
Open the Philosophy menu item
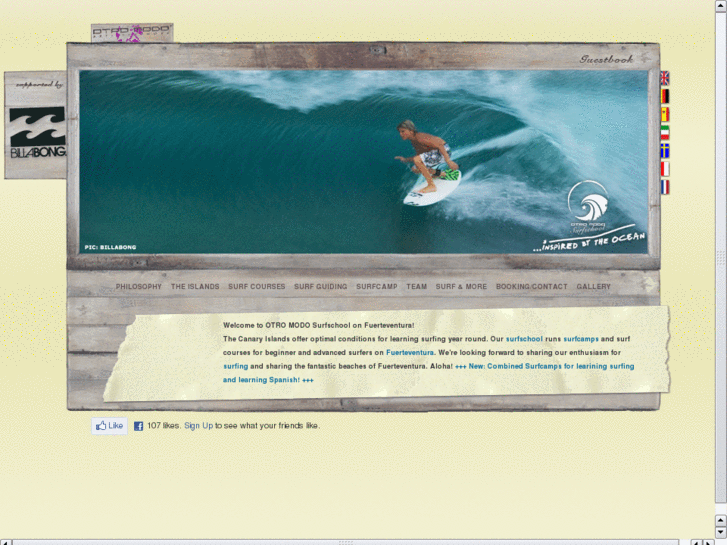point(139,287)
